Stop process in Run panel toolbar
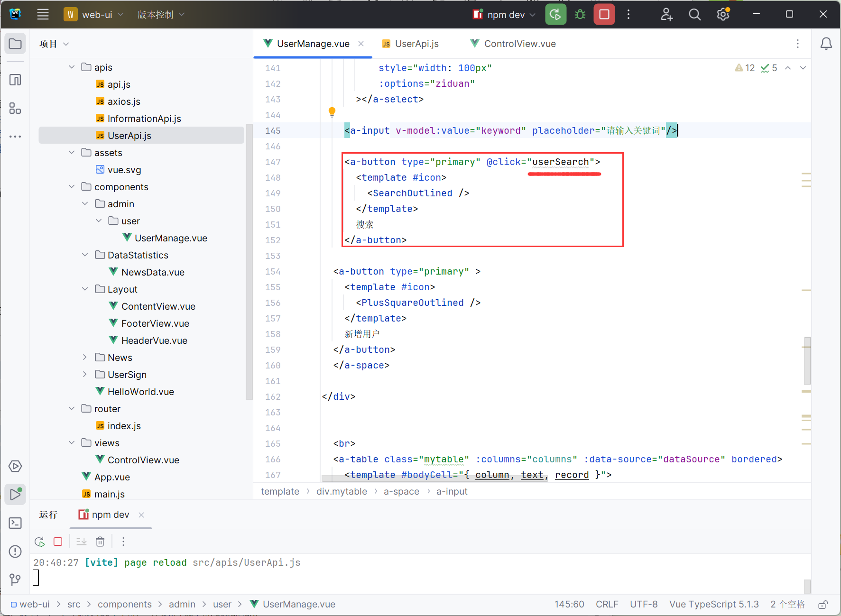This screenshot has width=841, height=616. coord(58,542)
